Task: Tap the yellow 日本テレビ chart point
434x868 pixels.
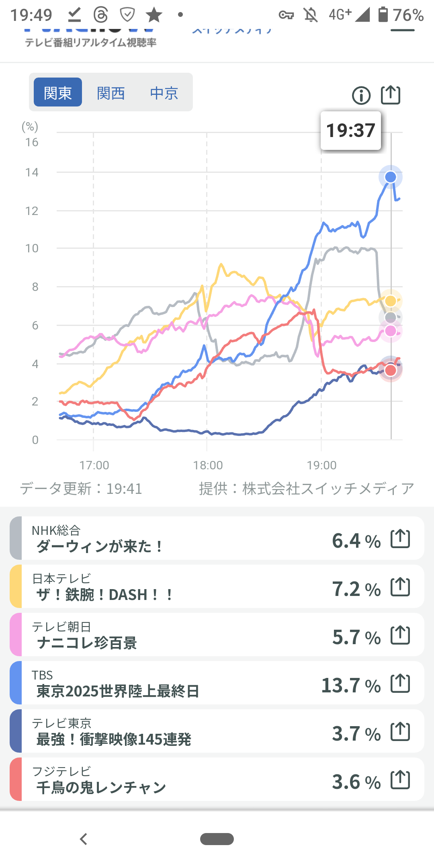Action: 391,301
